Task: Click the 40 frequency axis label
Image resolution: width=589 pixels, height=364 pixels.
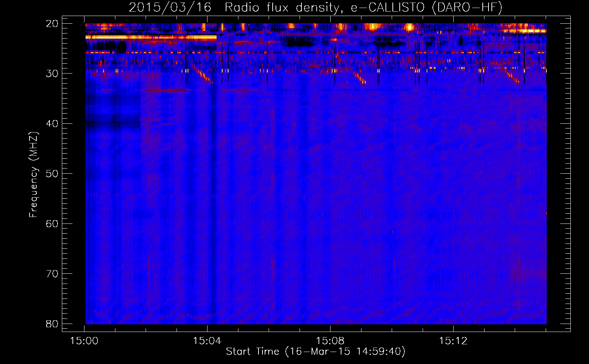Action: [x=52, y=123]
